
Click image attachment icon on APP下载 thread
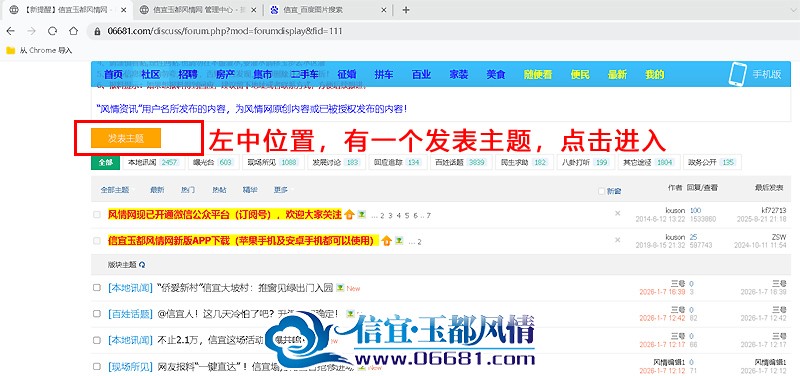pos(399,240)
